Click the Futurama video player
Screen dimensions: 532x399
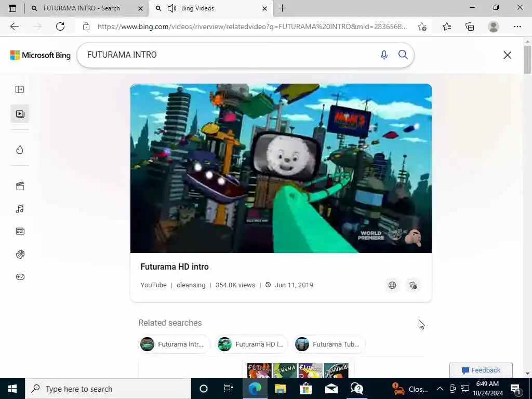click(281, 168)
